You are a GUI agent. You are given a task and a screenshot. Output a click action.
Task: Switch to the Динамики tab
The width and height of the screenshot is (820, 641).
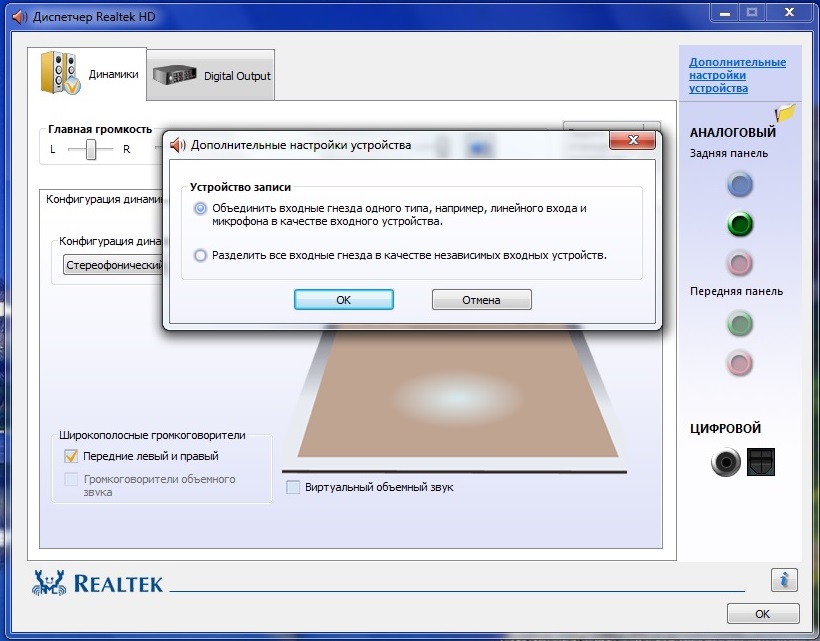pos(88,74)
